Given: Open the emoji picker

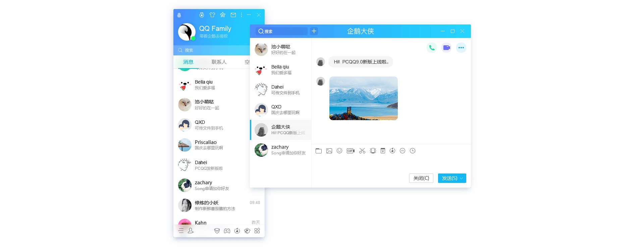Looking at the screenshot, I should tap(339, 151).
